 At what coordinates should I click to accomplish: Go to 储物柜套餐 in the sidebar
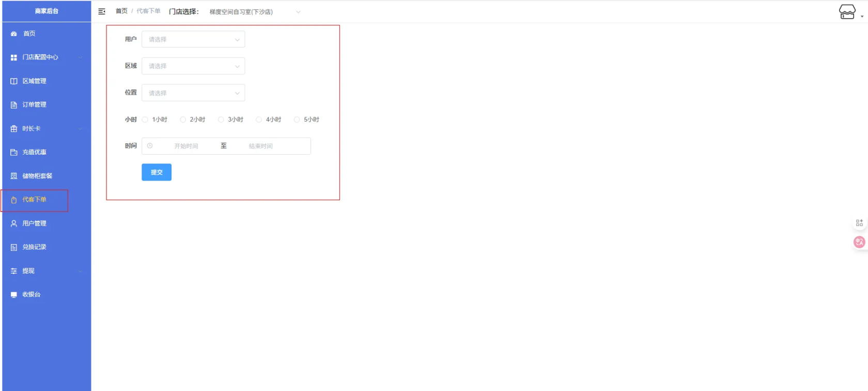37,176
